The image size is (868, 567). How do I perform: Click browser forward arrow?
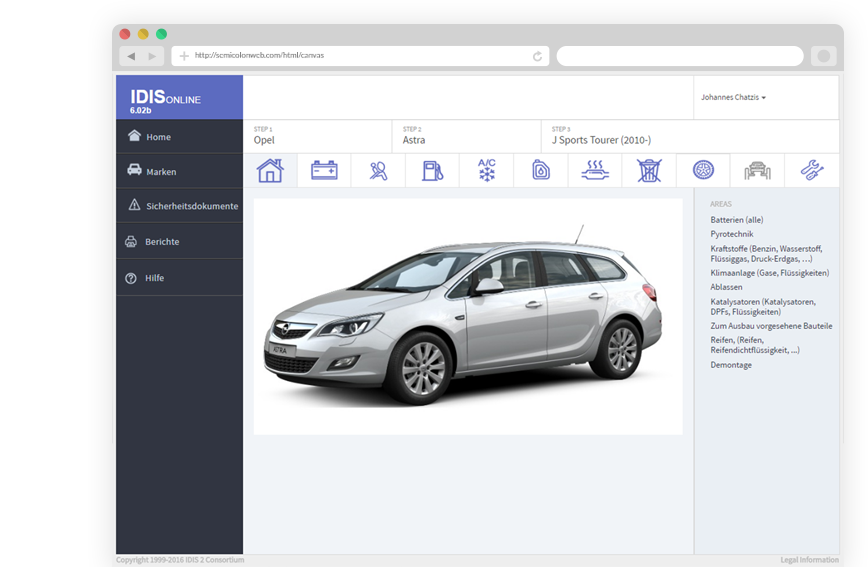[x=152, y=56]
